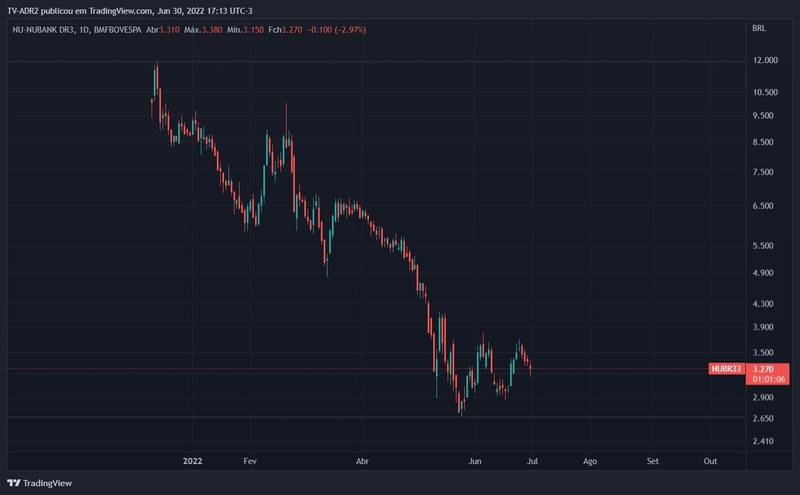Image resolution: width=800 pixels, height=495 pixels.
Task: Click the 1D interval label in legend
Action: click(84, 30)
